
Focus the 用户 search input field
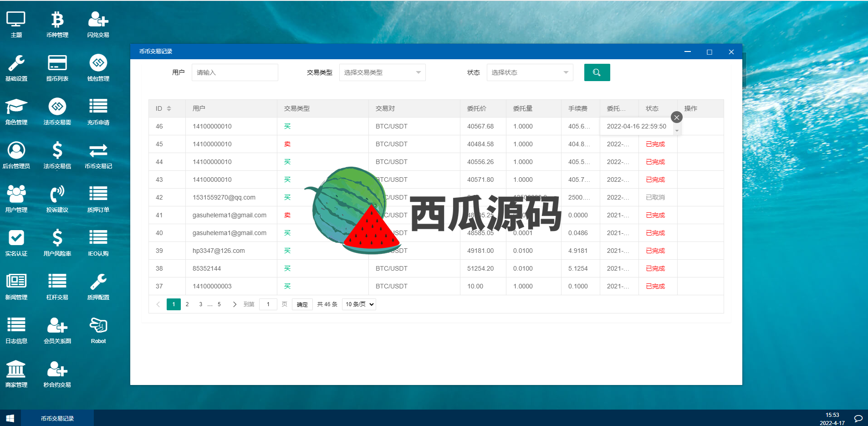(235, 72)
